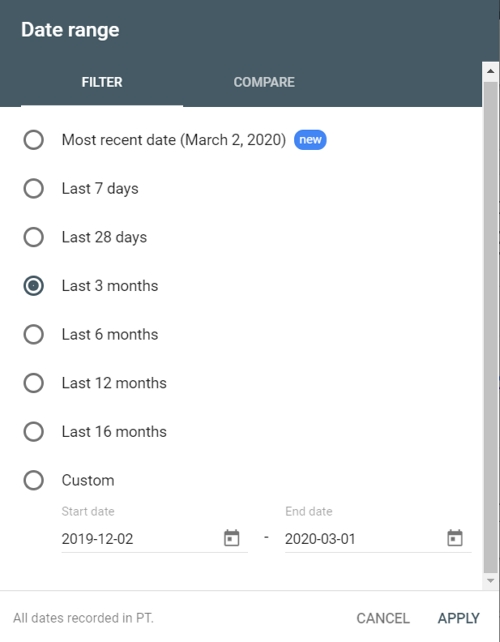Select the Last 28 days radio button
This screenshot has height=642, width=500.
pyautogui.click(x=34, y=237)
